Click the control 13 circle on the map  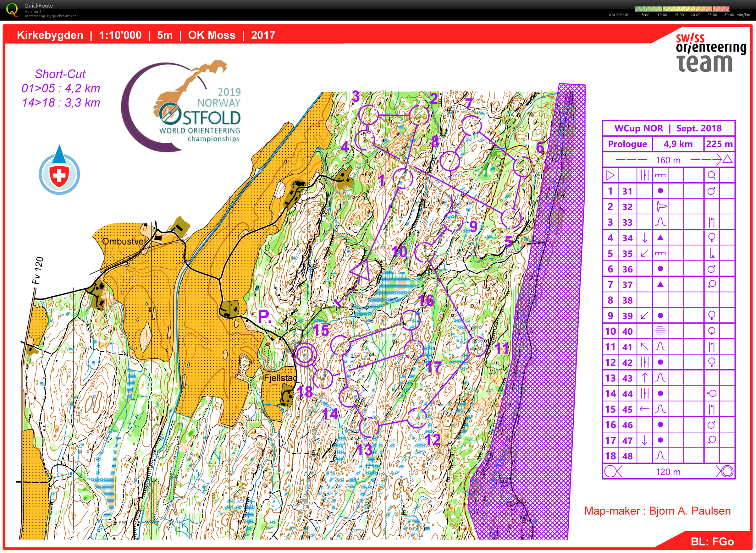click(x=369, y=427)
